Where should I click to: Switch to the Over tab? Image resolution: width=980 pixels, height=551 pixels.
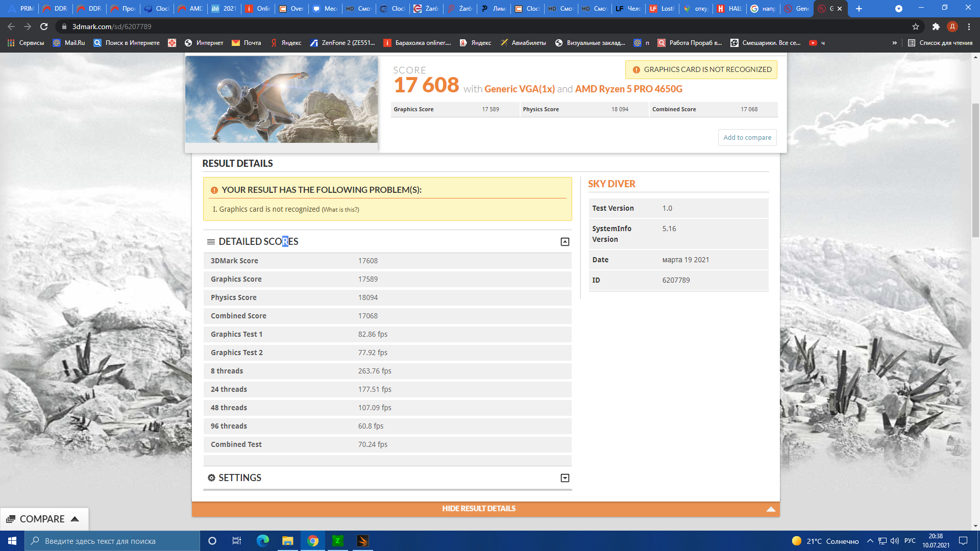tap(291, 9)
